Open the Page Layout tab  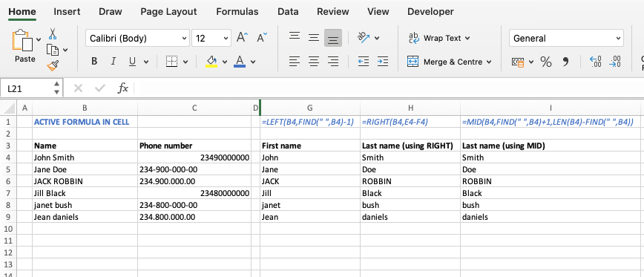[x=169, y=11]
